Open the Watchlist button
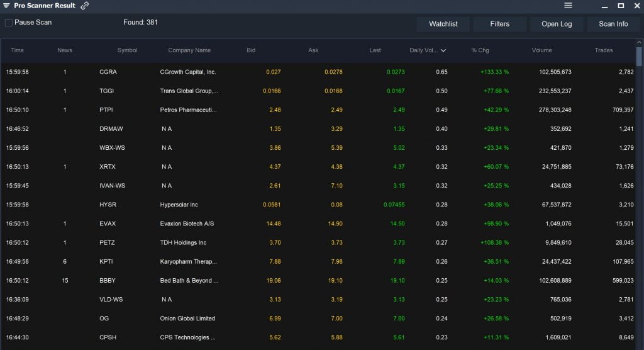 pyautogui.click(x=443, y=24)
